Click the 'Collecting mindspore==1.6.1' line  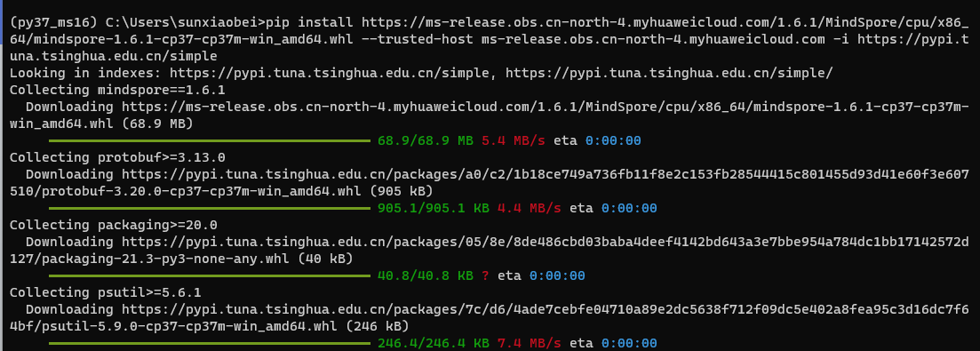coord(117,90)
